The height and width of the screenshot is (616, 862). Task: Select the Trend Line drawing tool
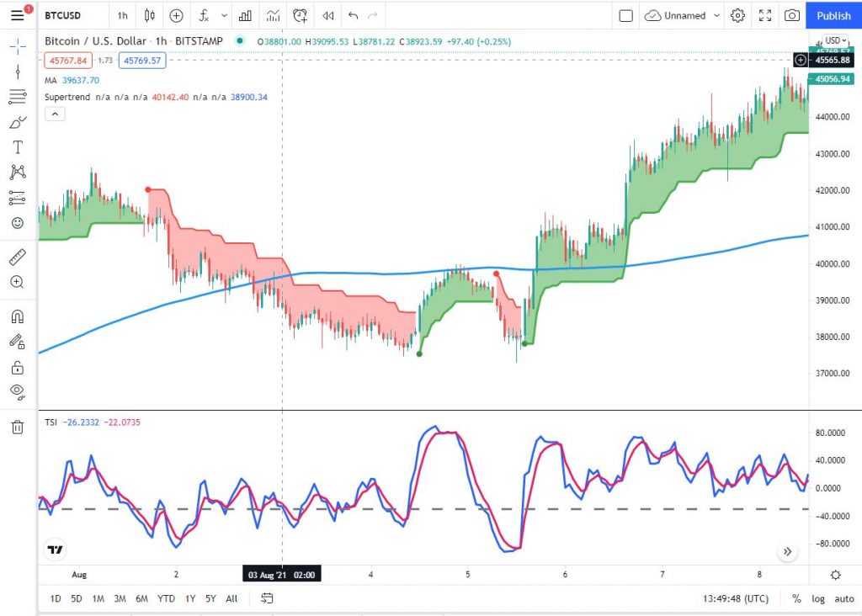click(x=17, y=72)
